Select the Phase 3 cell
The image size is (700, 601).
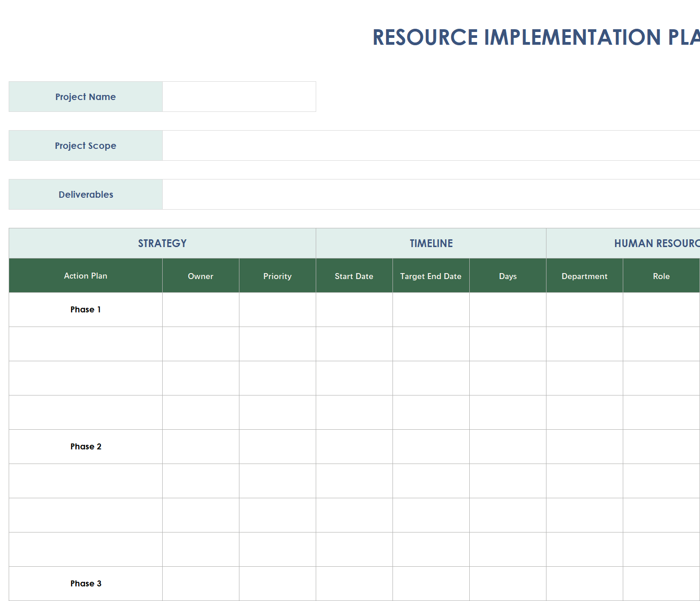tap(85, 584)
